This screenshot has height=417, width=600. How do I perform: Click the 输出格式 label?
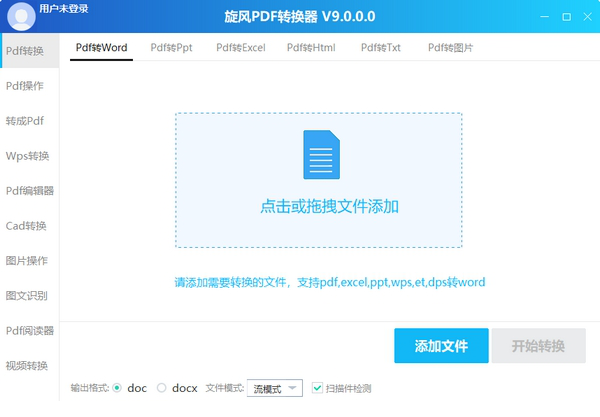[90, 388]
